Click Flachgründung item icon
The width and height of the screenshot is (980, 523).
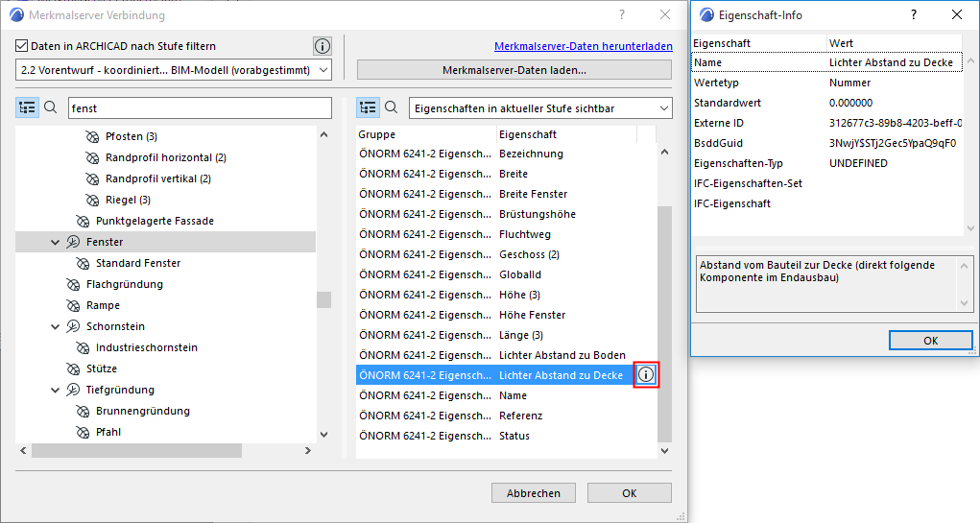[x=73, y=284]
